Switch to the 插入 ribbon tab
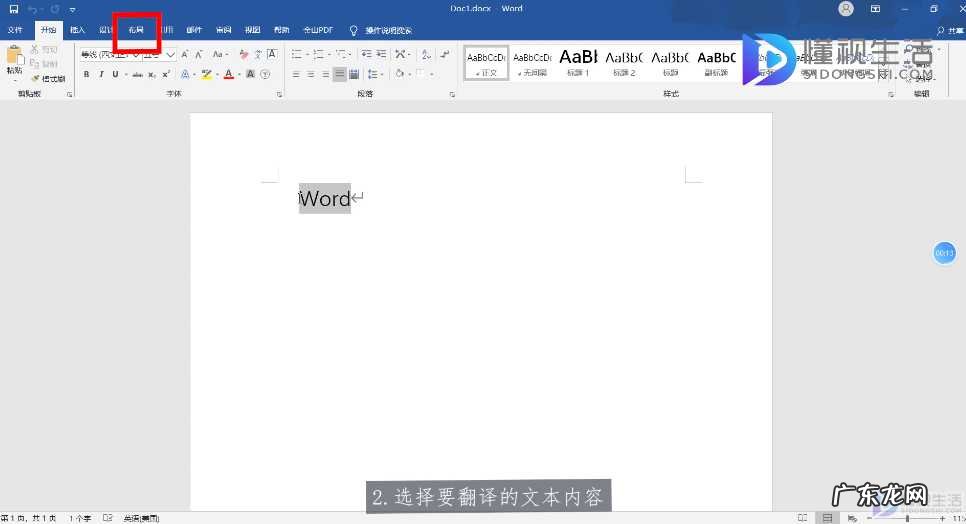Image resolution: width=966 pixels, height=524 pixels. tap(78, 30)
